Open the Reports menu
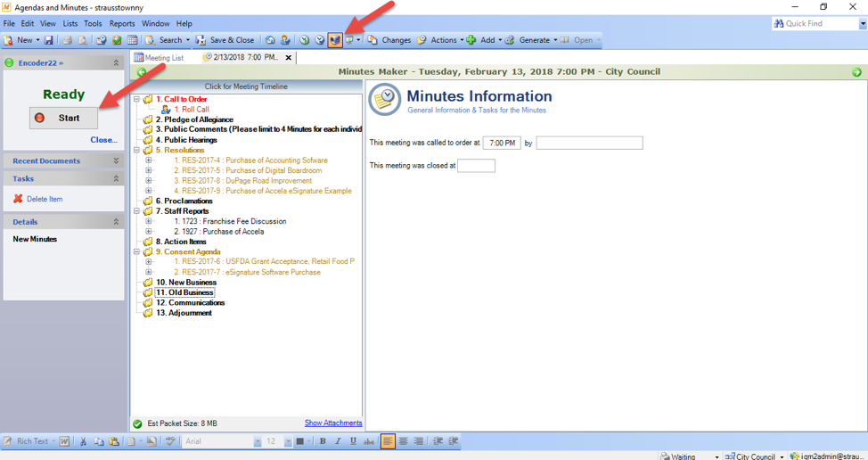868x460 pixels. point(122,23)
